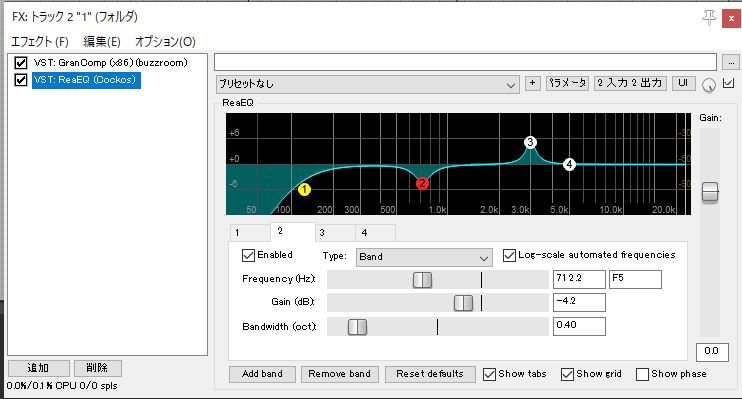The width and height of the screenshot is (742, 399).
Task: Uncheck the band Enabled checkbox
Action: 248,256
